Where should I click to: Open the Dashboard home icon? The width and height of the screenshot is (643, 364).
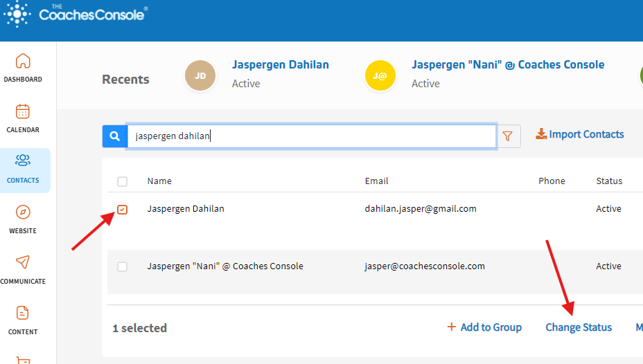pyautogui.click(x=23, y=61)
